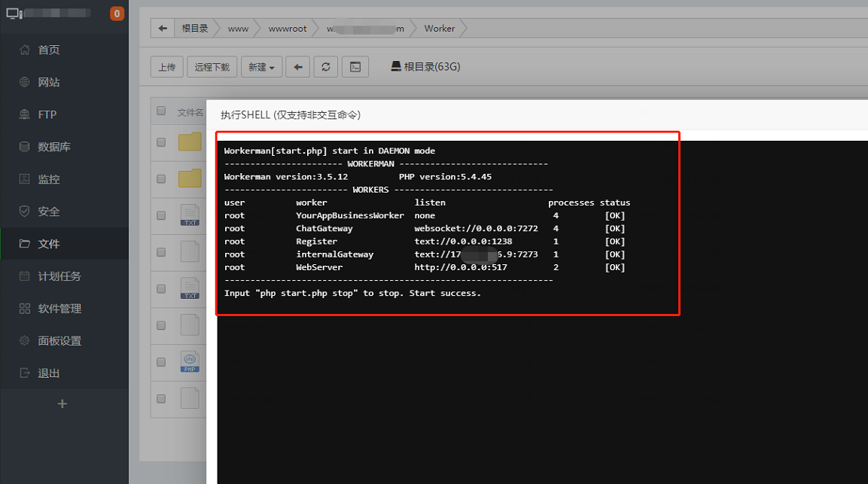Open the terminal shell icon button
868x484 pixels.
[x=355, y=67]
